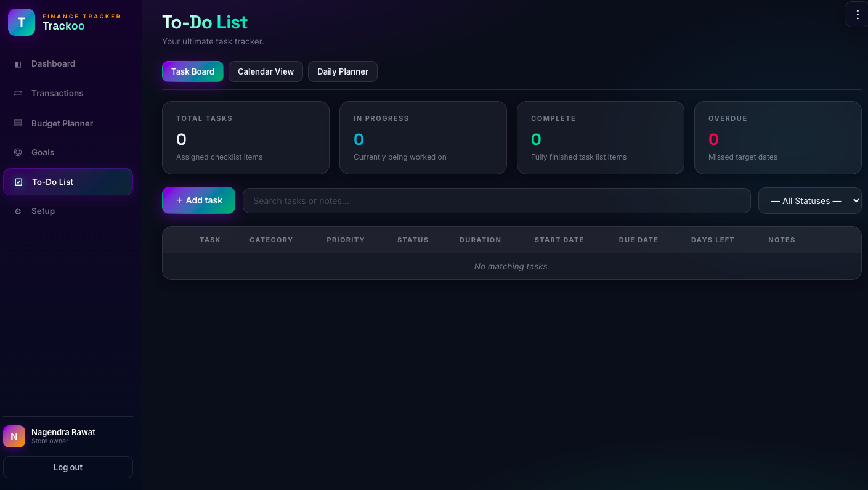Click the "No matching tasks." message
This screenshot has height=490, width=868.
click(x=512, y=266)
